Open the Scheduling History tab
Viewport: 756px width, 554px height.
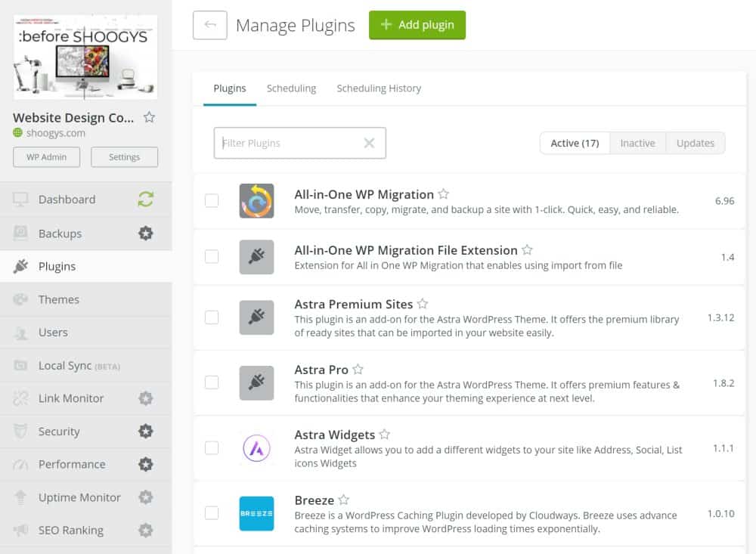[x=379, y=88]
